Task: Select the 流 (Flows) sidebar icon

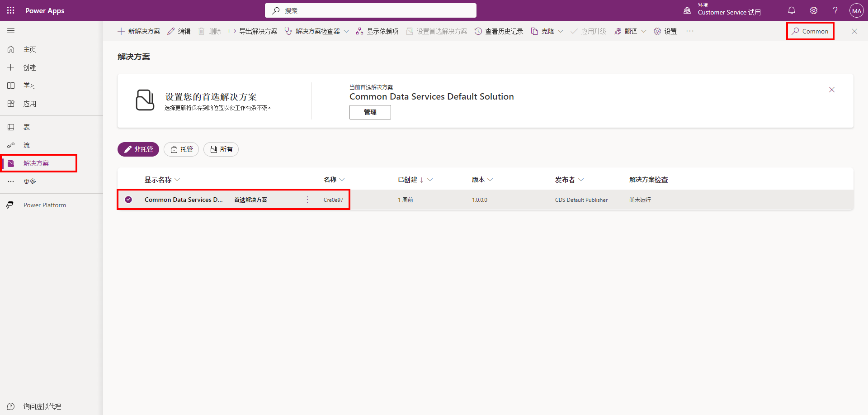Action: (x=11, y=145)
